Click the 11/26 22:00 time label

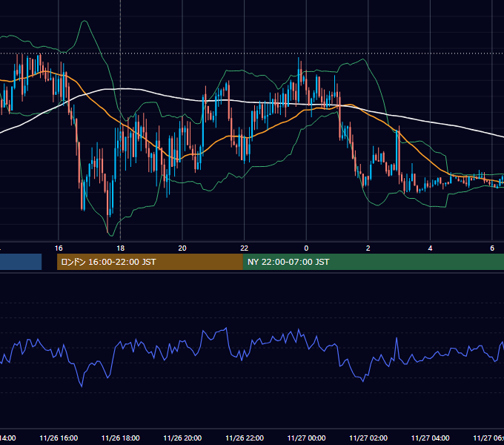245,438
